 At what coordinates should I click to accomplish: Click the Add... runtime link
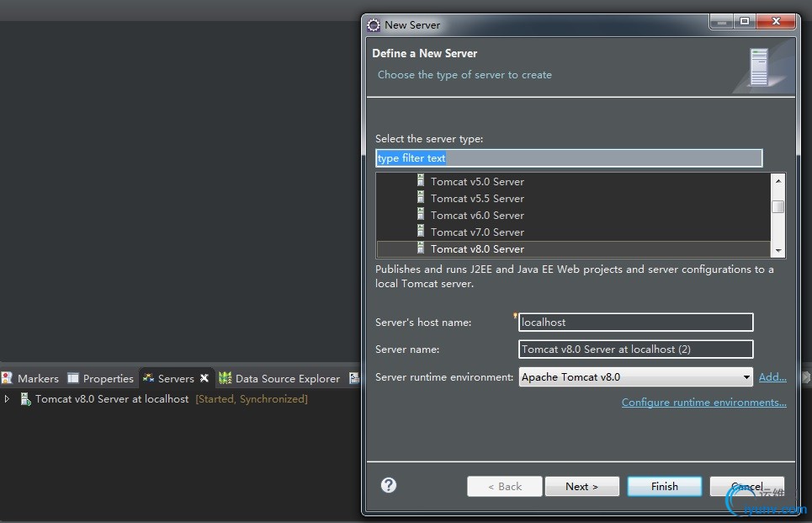click(772, 376)
